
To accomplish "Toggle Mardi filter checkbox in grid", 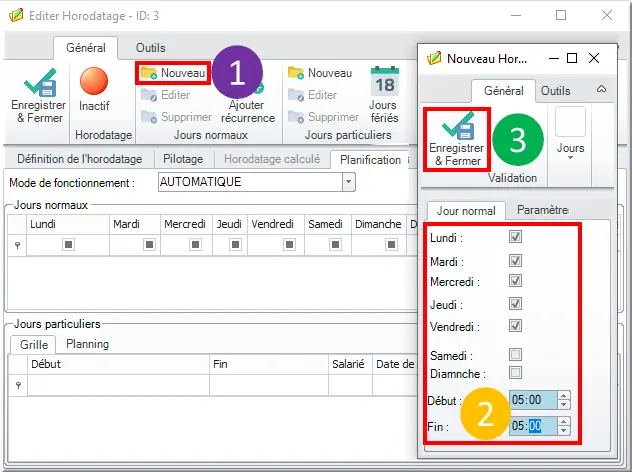I will tap(150, 244).
